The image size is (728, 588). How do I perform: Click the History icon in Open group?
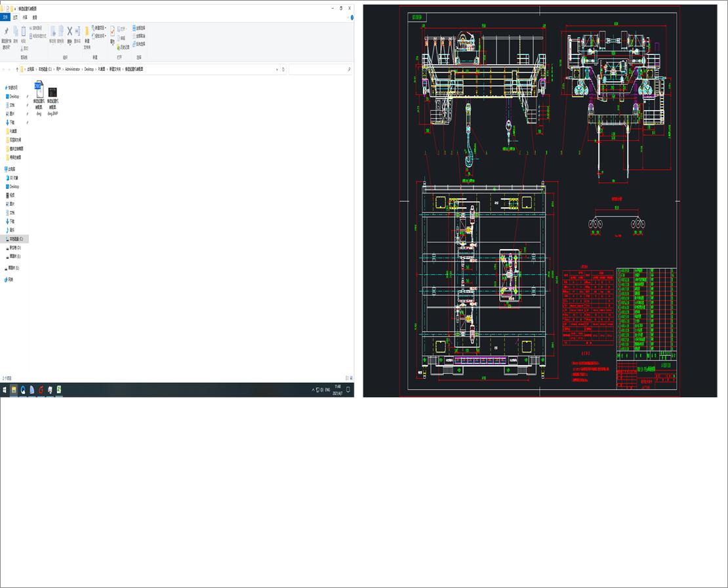(x=123, y=47)
